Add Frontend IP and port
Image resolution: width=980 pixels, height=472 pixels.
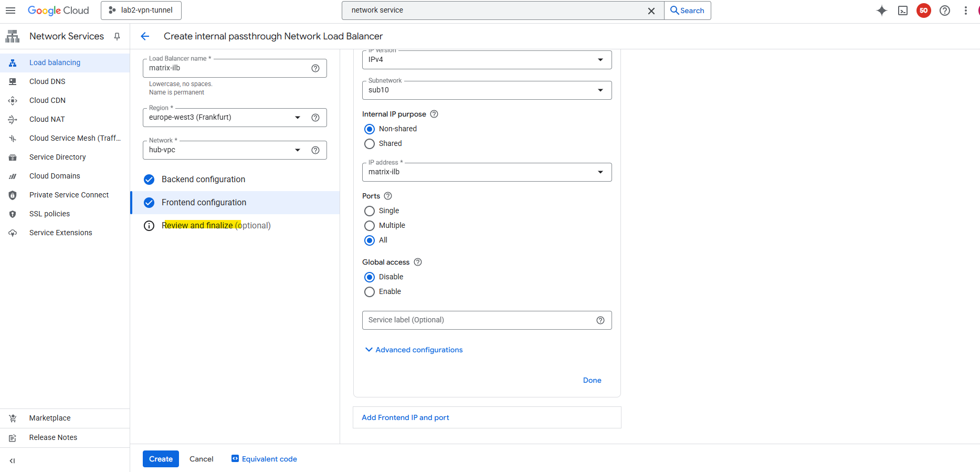click(x=405, y=417)
